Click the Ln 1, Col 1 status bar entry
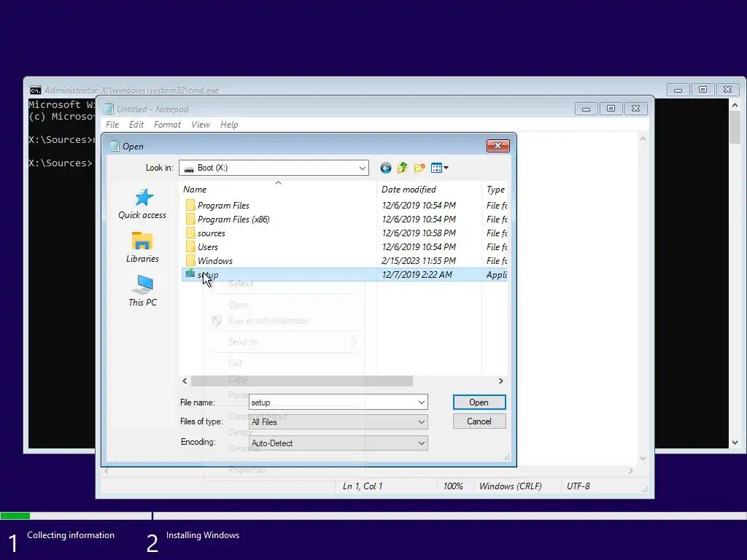 (363, 486)
